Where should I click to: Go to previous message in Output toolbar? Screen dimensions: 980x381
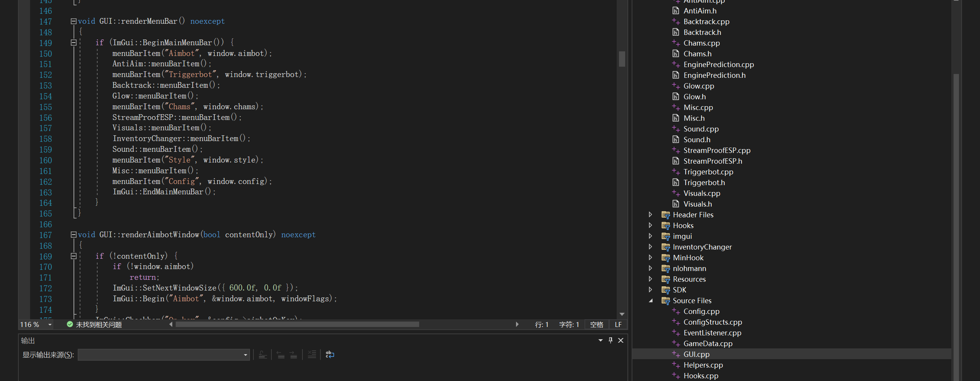click(281, 354)
